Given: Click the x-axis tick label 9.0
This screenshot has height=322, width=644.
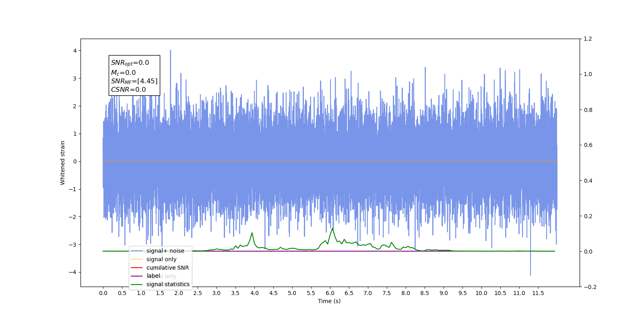Looking at the screenshot, I should pyautogui.click(x=444, y=293).
